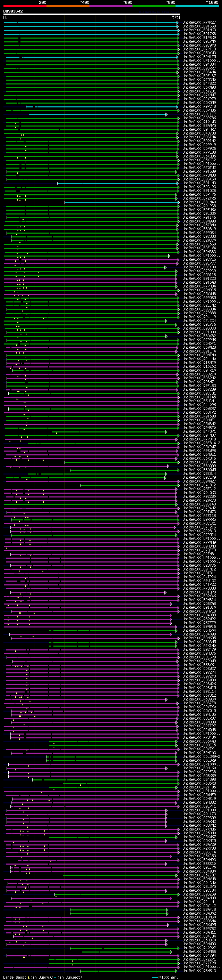Select the UniRef100_A7PRC9 label

(199, 271)
